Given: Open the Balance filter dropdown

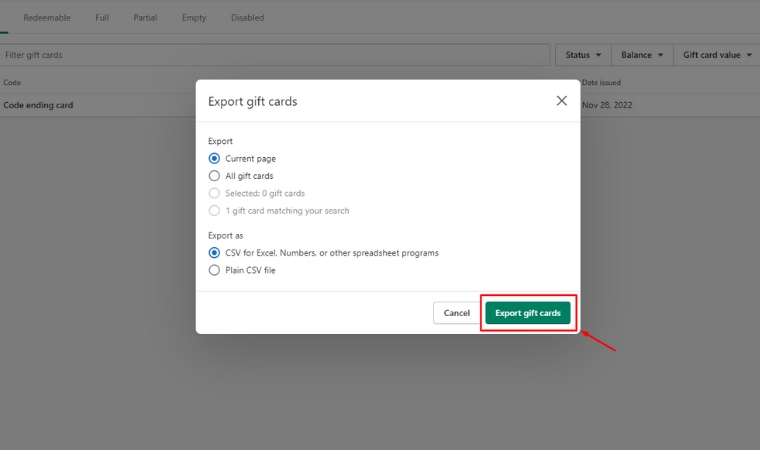Looking at the screenshot, I should pyautogui.click(x=642, y=55).
